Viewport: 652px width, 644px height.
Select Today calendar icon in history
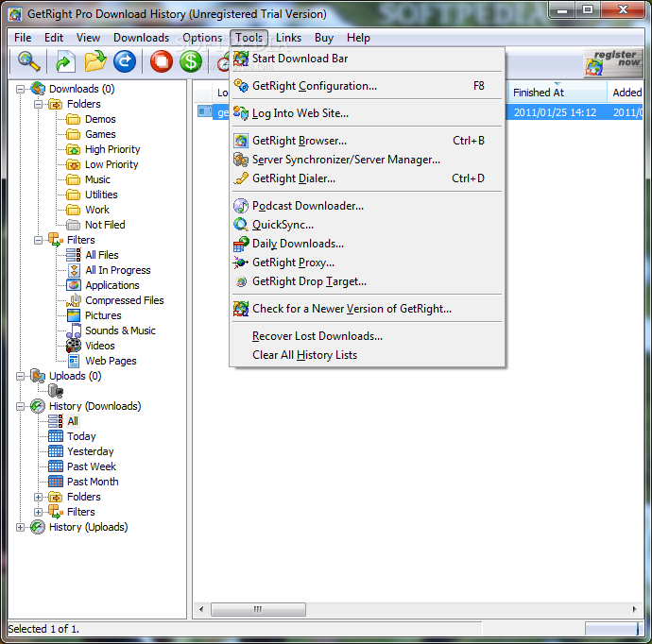click(56, 436)
